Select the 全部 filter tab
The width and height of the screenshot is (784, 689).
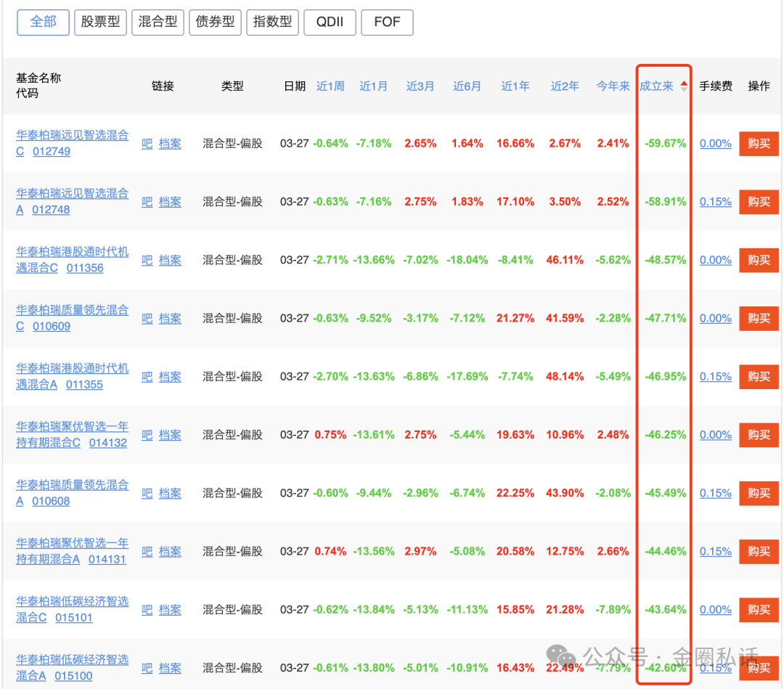click(x=44, y=22)
